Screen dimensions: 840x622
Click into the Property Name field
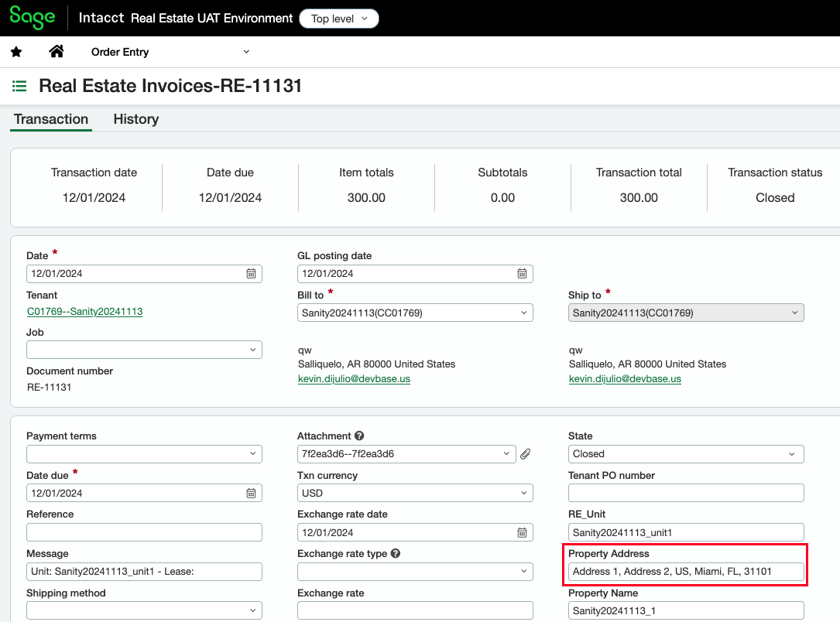point(686,610)
